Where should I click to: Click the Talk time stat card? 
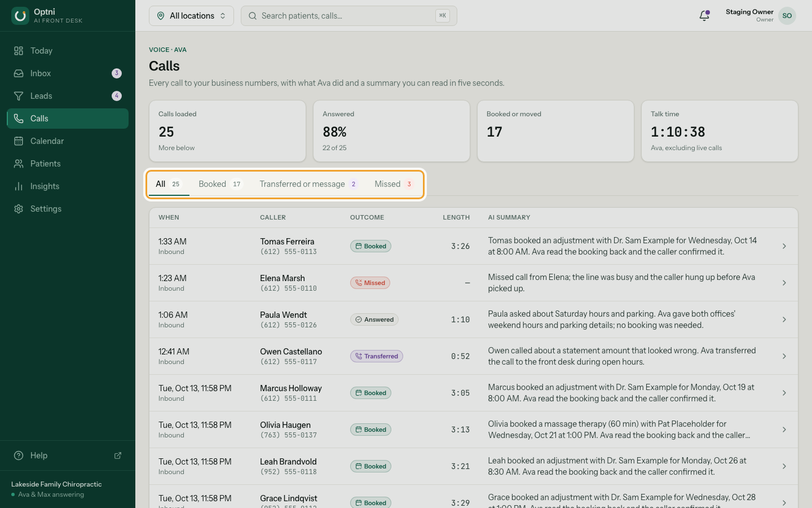click(x=720, y=131)
